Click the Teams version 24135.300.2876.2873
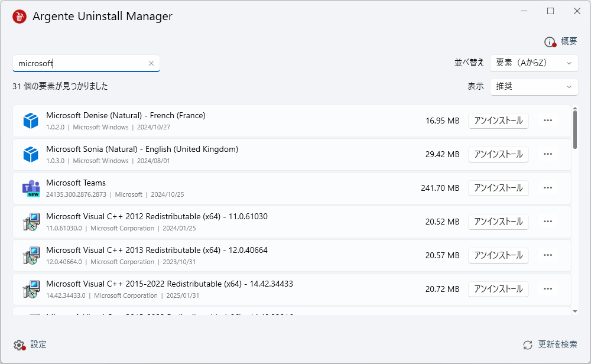This screenshot has height=364, width=591. pos(76,195)
